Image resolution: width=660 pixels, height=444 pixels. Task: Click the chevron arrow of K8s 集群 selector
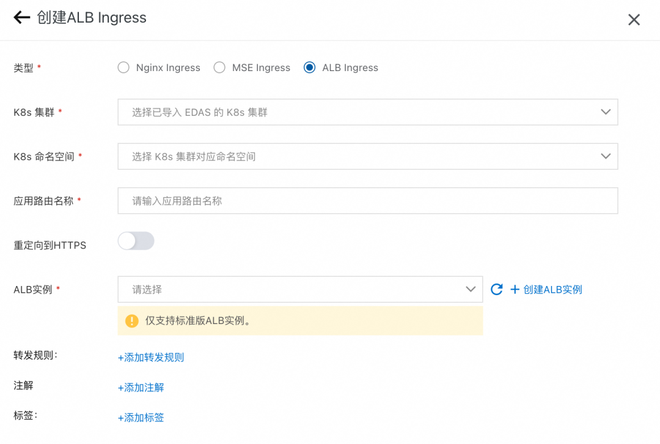606,112
